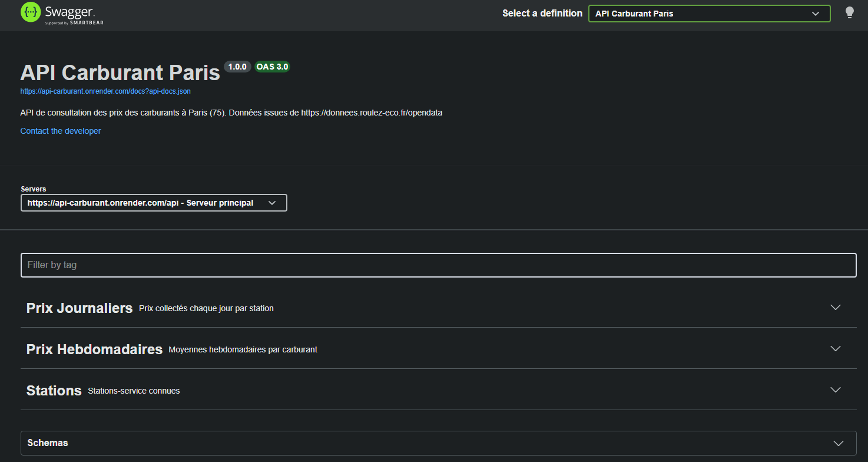Viewport: 868px width, 462px height.
Task: Click the Schemas section title
Action: coord(48,443)
